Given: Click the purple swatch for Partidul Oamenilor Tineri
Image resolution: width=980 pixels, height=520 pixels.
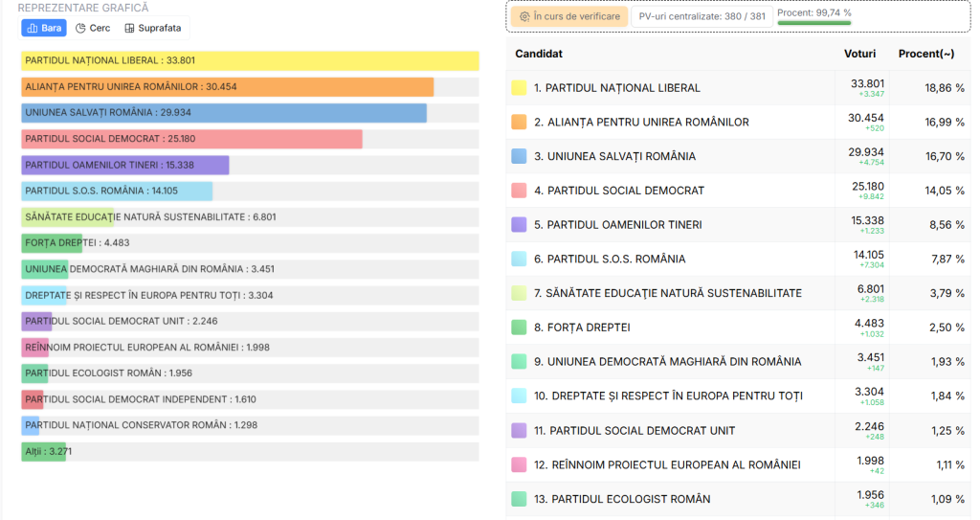Looking at the screenshot, I should point(519,225).
